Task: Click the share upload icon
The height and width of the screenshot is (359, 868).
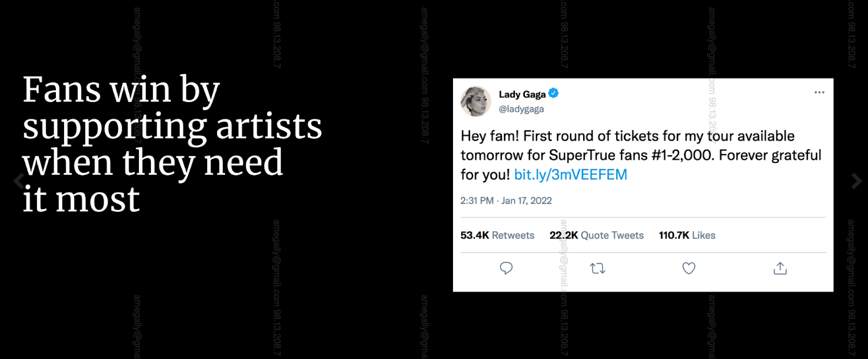Action: pyautogui.click(x=780, y=268)
